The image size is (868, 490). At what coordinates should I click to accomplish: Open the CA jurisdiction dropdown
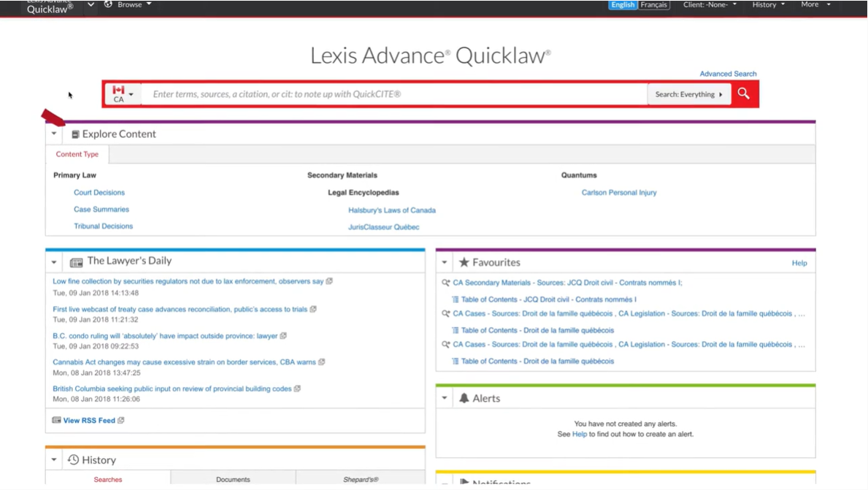coord(122,94)
